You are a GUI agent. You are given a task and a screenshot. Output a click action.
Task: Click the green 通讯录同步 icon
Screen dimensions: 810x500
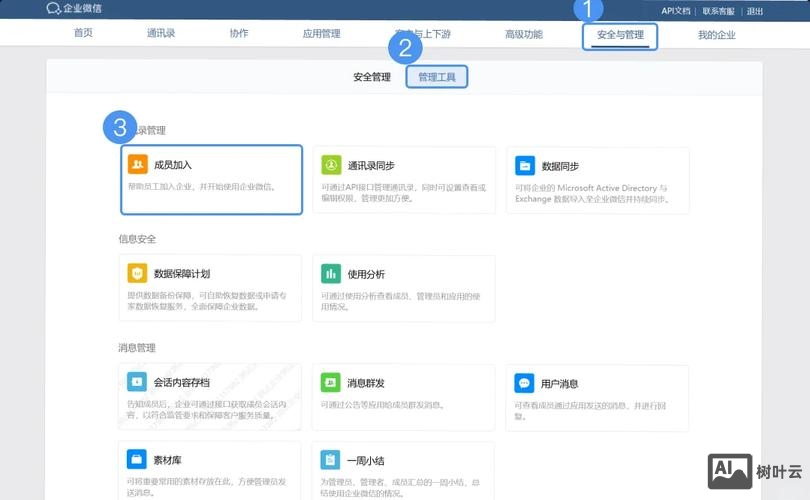click(x=331, y=165)
